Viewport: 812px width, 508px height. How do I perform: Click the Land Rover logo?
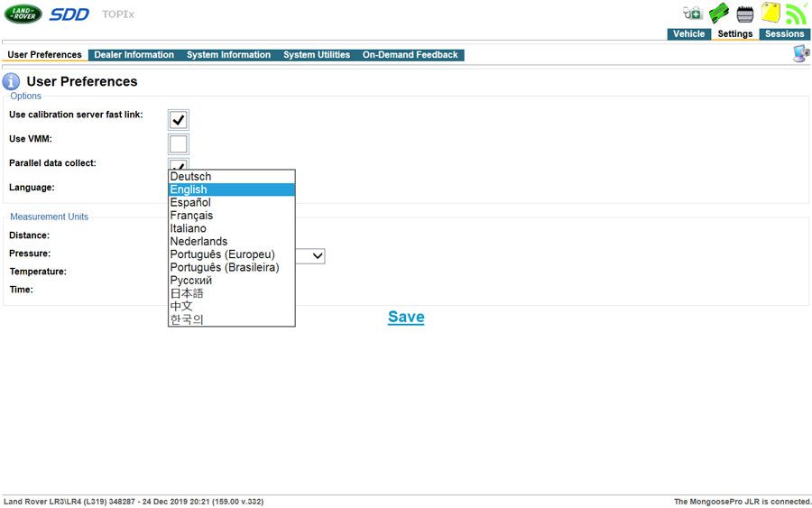point(23,14)
